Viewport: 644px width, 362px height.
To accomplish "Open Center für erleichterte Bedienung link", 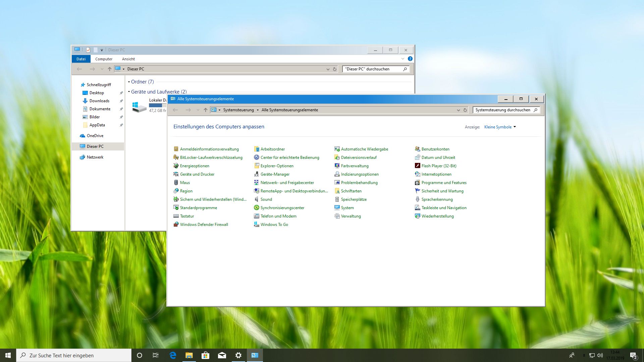I will [x=290, y=158].
